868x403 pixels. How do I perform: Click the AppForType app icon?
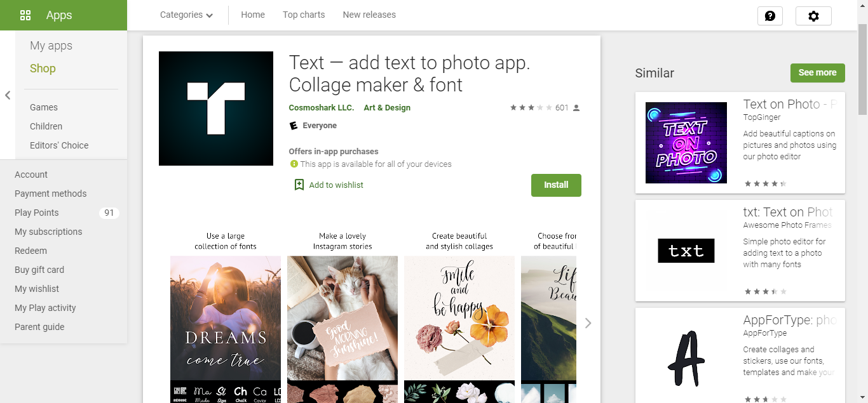coord(686,359)
